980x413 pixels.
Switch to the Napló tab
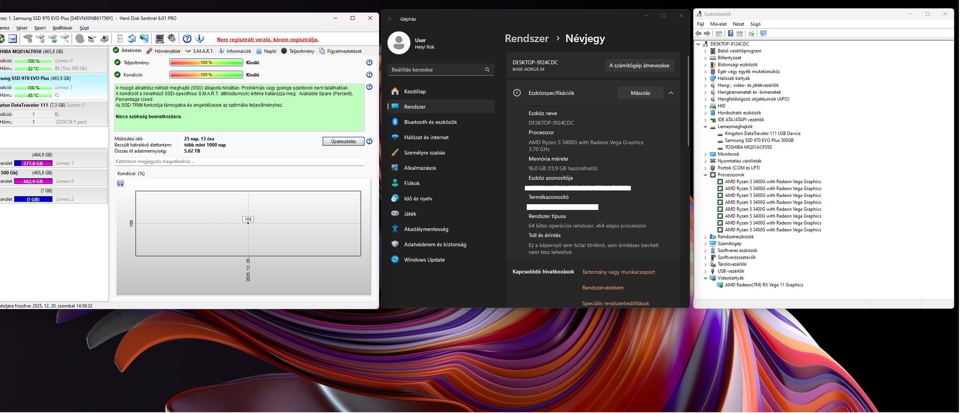pyautogui.click(x=266, y=51)
